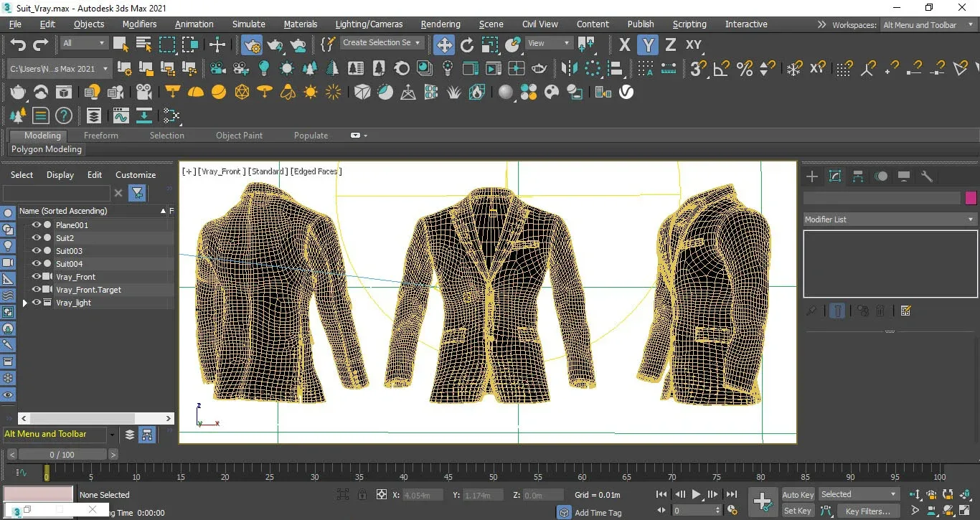This screenshot has width=980, height=520.
Task: Click the magenta object color swatch
Action: pos(971,198)
